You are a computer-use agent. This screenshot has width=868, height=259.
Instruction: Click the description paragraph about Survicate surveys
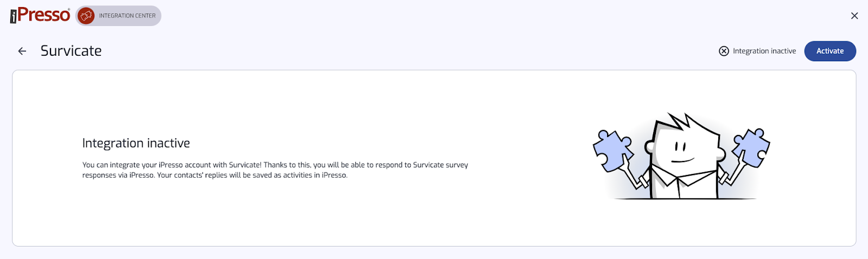click(x=275, y=170)
